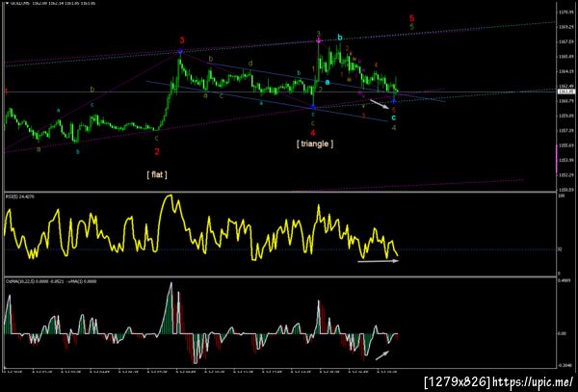The height and width of the screenshot is (392, 578).
Task: Click the olive '4' label below the cyan c
Action: pos(394,127)
